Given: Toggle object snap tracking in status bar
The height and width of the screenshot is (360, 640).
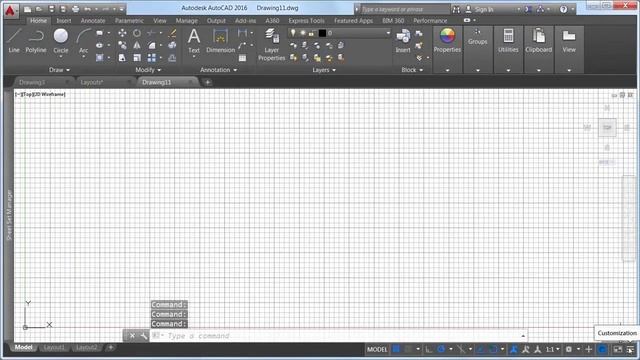Looking at the screenshot, I should tap(480, 349).
